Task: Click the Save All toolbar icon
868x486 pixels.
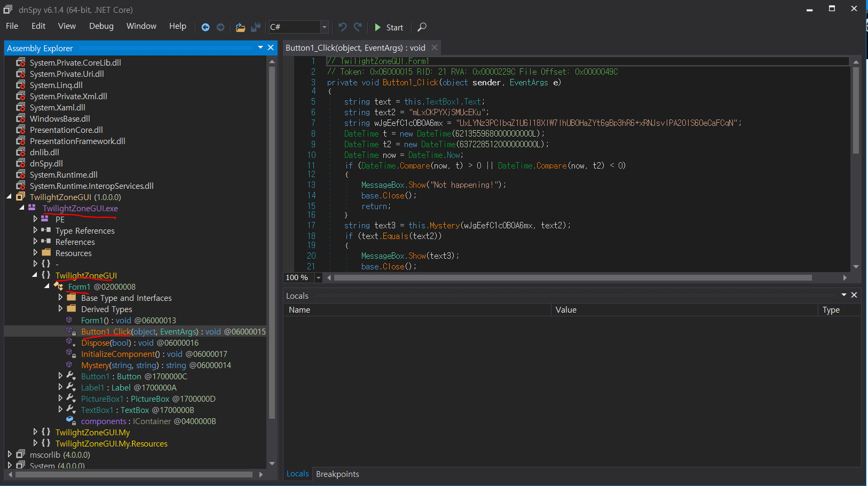Action: click(x=256, y=27)
